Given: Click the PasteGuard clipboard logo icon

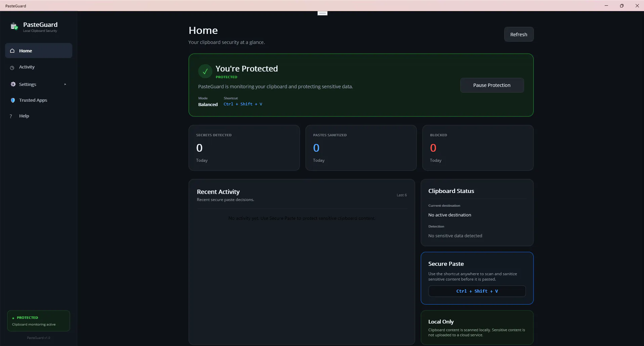Looking at the screenshot, I should 14,27.
